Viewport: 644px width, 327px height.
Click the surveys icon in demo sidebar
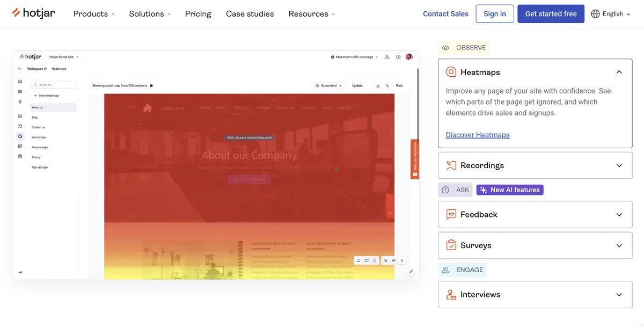(x=20, y=156)
